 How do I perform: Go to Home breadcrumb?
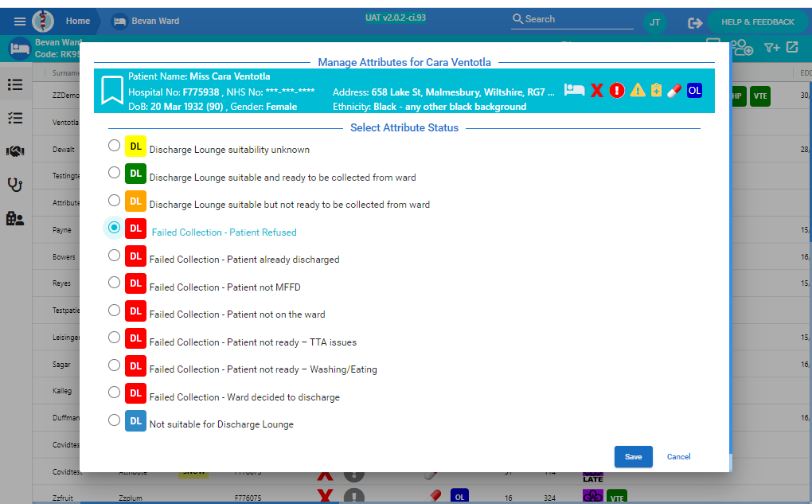coord(78,21)
